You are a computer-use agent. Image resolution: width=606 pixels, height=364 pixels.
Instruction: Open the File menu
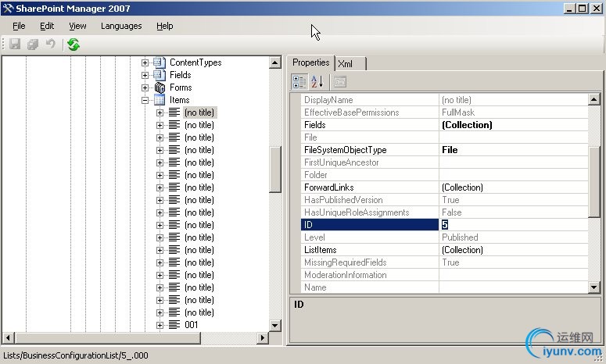click(19, 26)
